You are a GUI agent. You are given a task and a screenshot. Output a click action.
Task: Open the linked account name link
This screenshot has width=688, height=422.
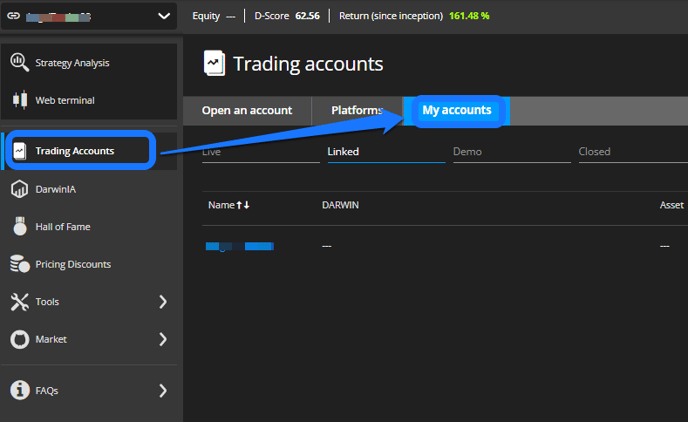[240, 246]
